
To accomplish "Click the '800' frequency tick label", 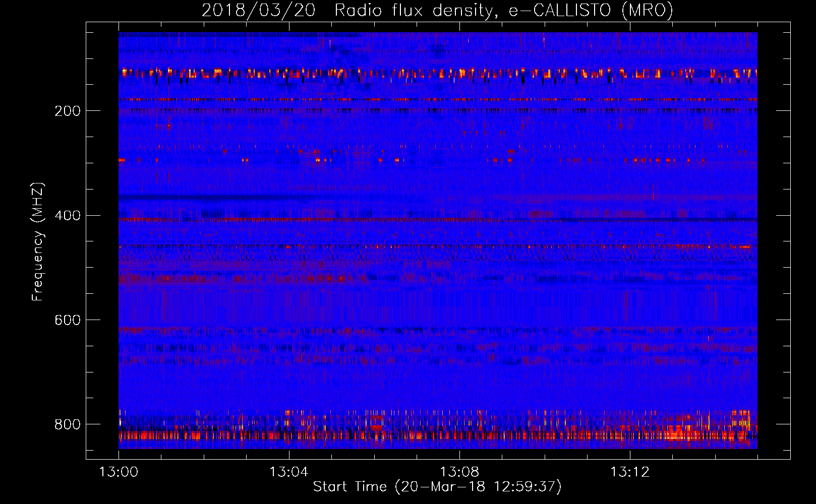I will [x=67, y=424].
